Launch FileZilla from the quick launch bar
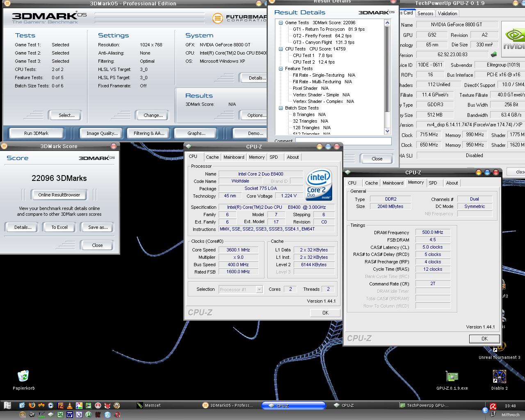This screenshot has width=525, height=420. 60,405
